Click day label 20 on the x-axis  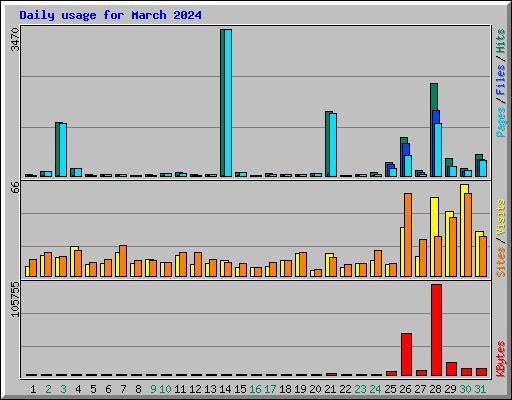[315, 389]
